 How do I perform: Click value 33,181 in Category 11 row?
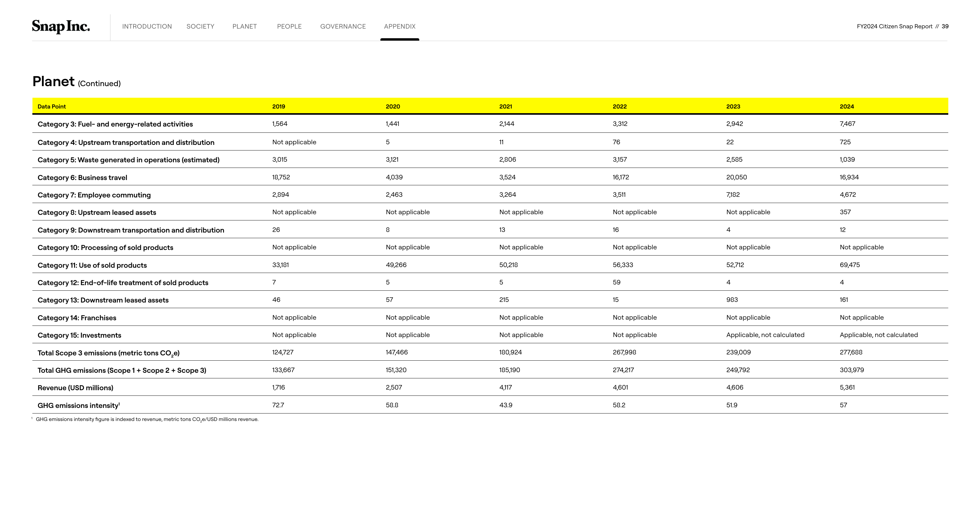280,265
